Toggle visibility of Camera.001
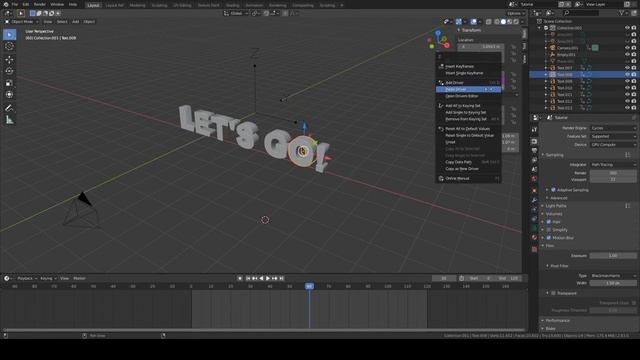The image size is (640, 360). (627, 48)
